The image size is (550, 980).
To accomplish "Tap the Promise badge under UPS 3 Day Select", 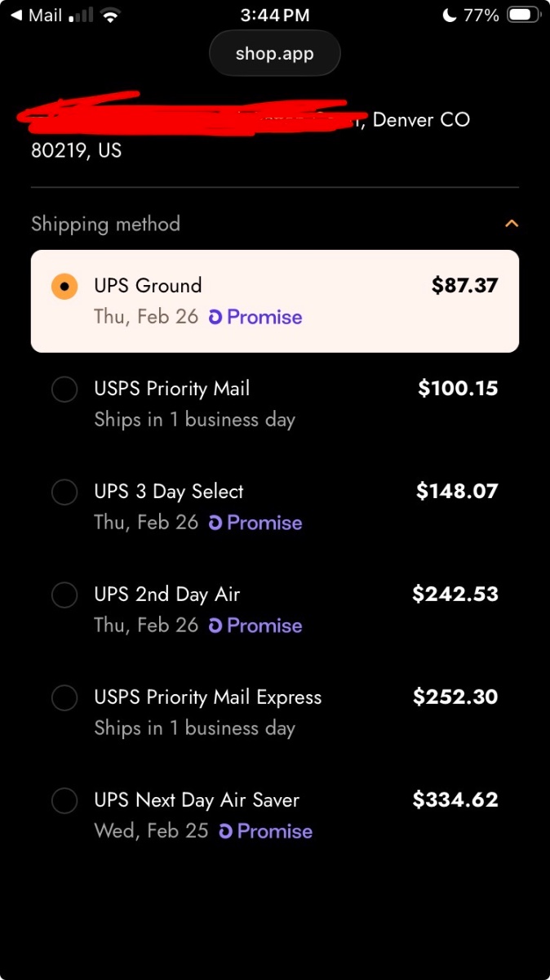I will pos(255,523).
